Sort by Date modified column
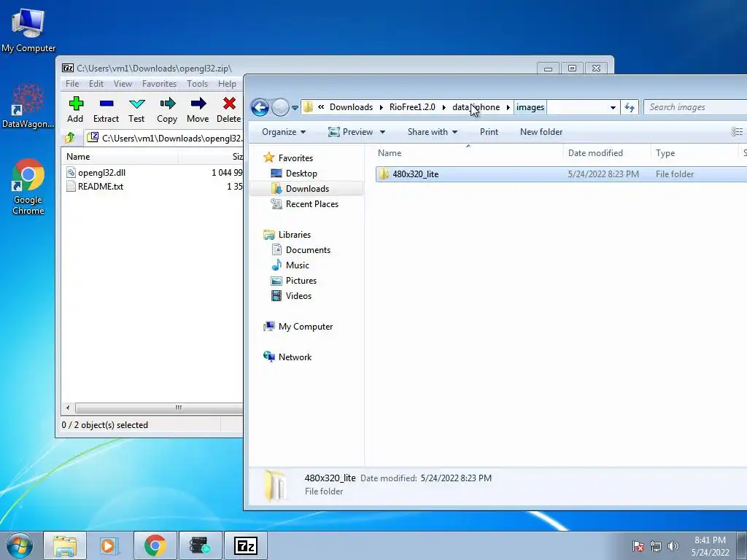Image resolution: width=747 pixels, height=560 pixels. [x=607, y=153]
